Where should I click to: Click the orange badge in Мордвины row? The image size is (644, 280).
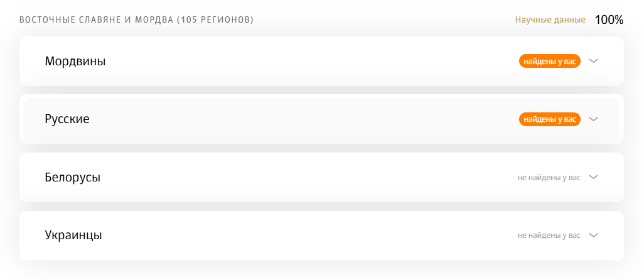[549, 61]
